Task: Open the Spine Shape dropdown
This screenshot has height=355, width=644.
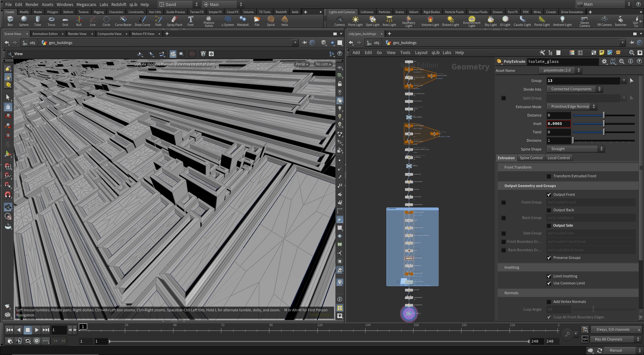Action: [576, 149]
